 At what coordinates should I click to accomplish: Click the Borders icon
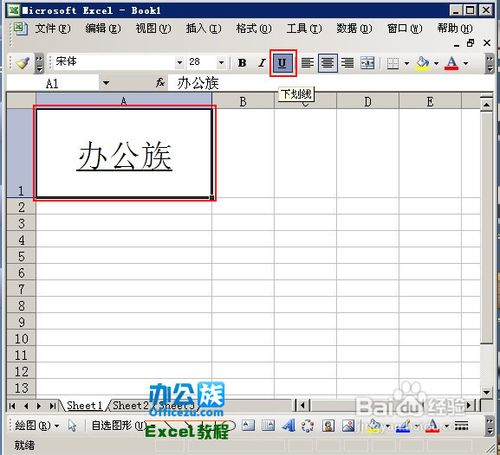tap(393, 63)
